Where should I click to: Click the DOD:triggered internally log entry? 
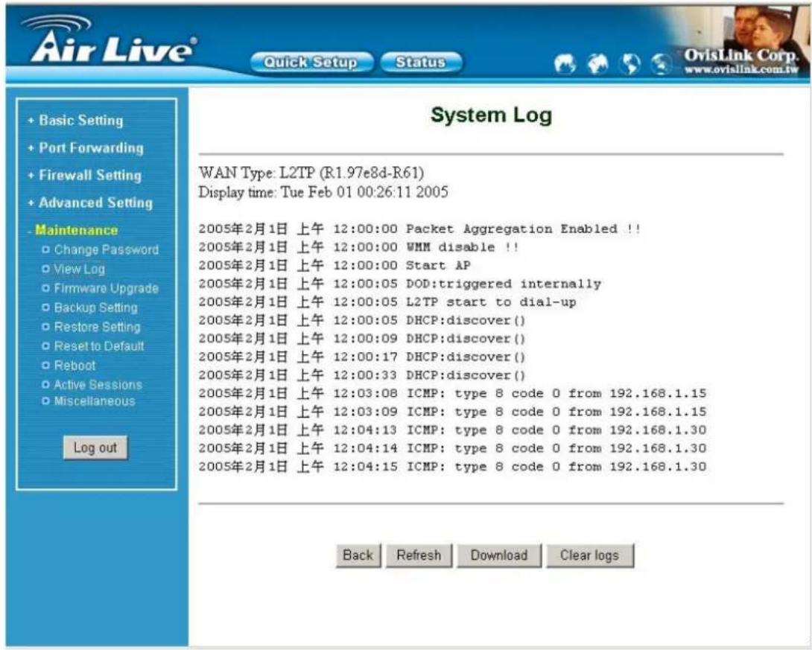pyautogui.click(x=400, y=284)
